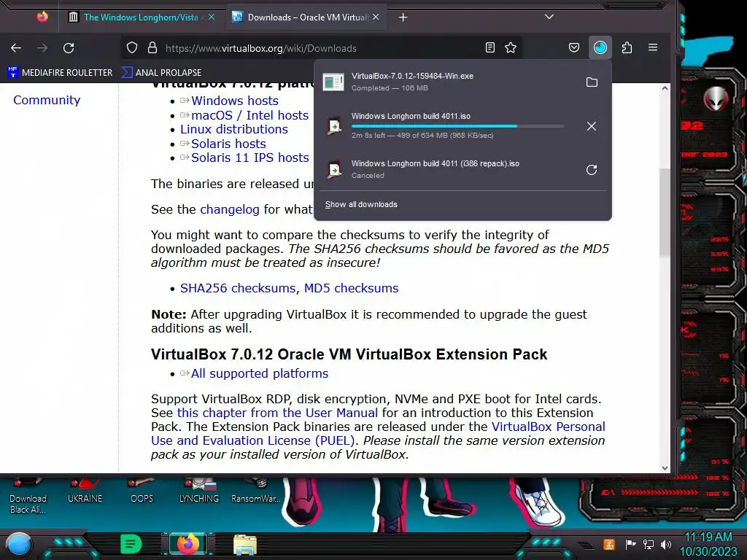The width and height of the screenshot is (747, 560).
Task: Select the Download Black Ali... desktop icon
Action: point(28,496)
